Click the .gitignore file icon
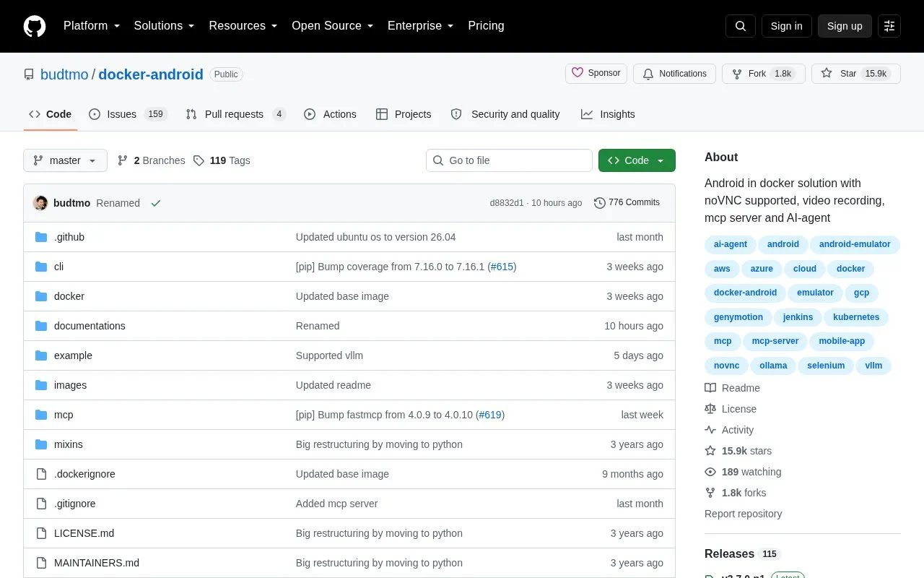Image resolution: width=924 pixels, height=578 pixels. coord(41,504)
